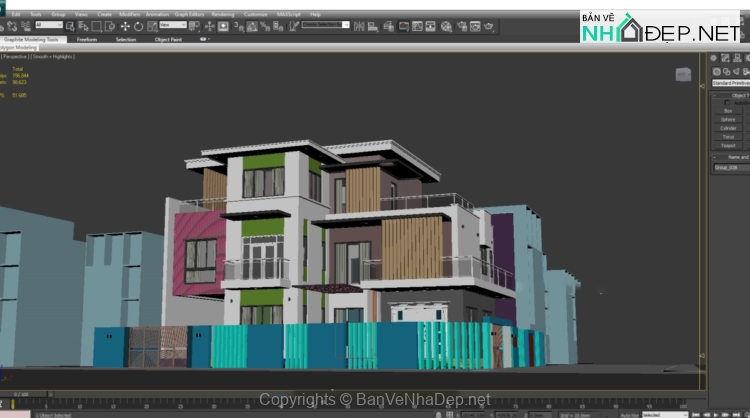Click the ViewCube in the viewport
The image size is (750, 418).
[x=683, y=74]
